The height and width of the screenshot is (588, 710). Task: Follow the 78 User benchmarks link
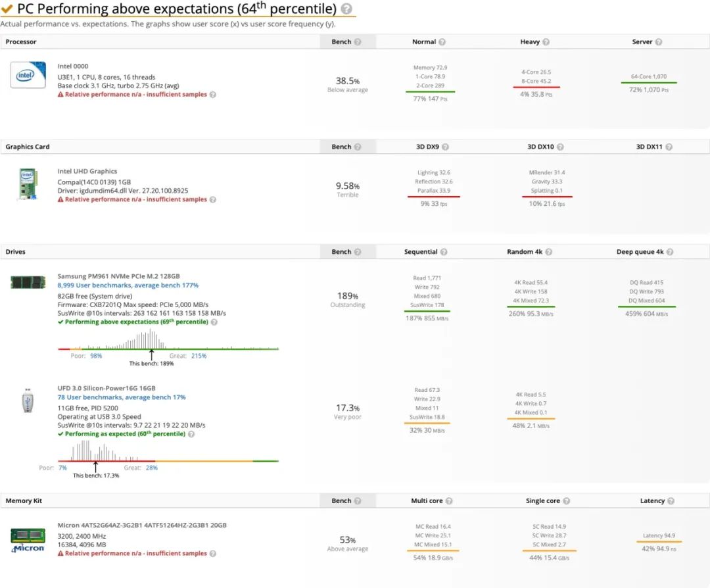[121, 397]
